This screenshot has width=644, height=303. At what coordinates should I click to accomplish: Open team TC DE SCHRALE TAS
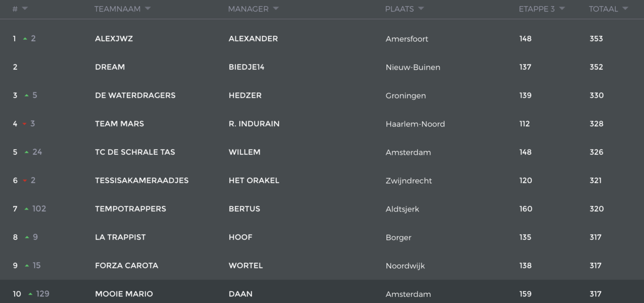135,152
